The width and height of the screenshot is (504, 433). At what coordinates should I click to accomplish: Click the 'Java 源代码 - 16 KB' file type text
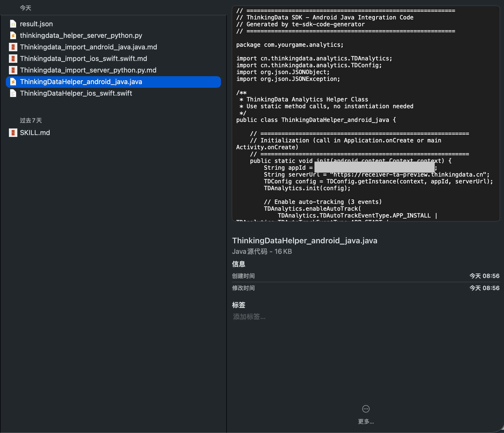tap(262, 251)
